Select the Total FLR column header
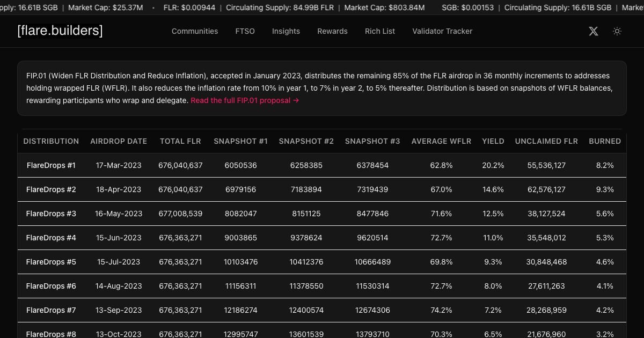The height and width of the screenshot is (338, 644). (x=180, y=141)
